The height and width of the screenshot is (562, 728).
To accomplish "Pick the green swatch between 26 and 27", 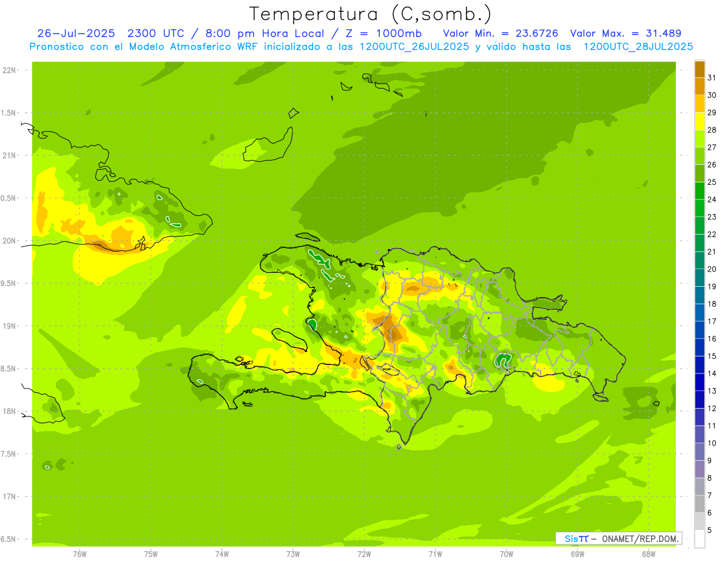I will (x=699, y=156).
